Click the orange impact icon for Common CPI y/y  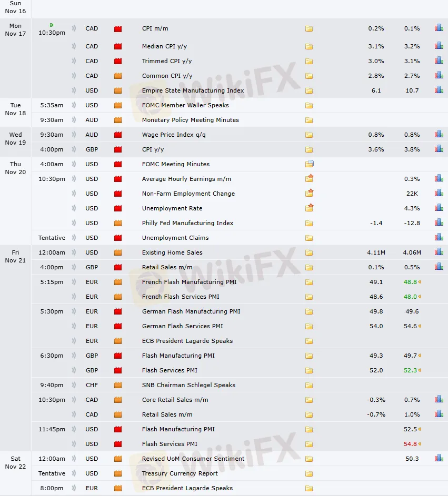coord(118,76)
